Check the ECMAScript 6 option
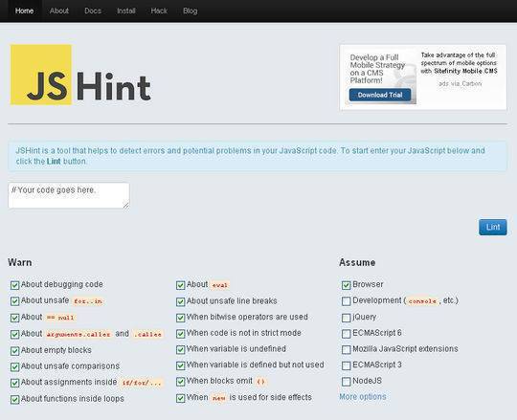The width and height of the screenshot is (517, 420). (x=347, y=334)
